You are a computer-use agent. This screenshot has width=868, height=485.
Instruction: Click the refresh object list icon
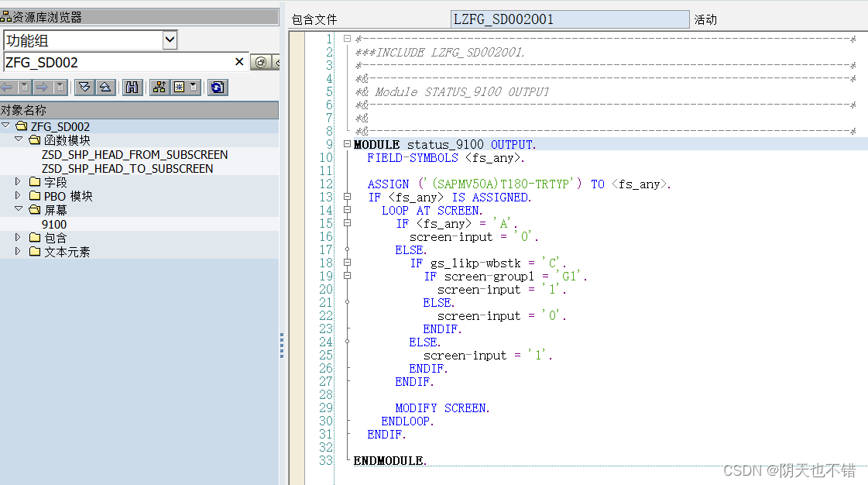[x=218, y=88]
